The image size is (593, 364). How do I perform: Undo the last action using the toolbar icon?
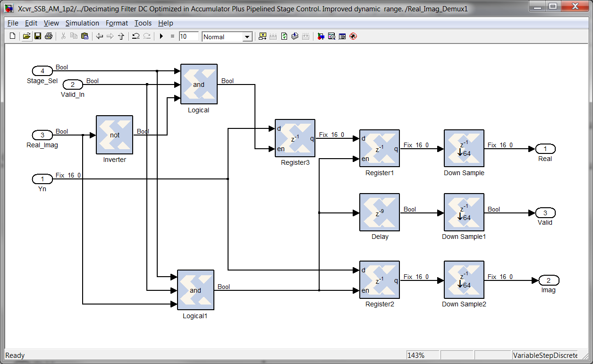pyautogui.click(x=136, y=36)
